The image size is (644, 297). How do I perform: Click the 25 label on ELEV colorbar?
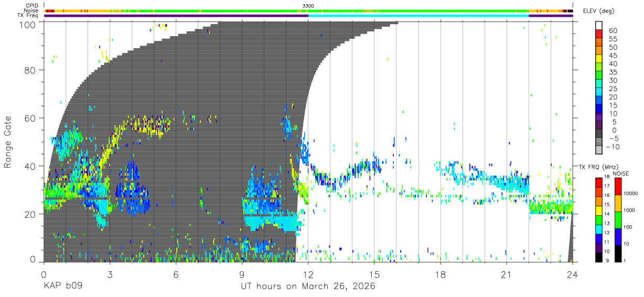coord(614,89)
